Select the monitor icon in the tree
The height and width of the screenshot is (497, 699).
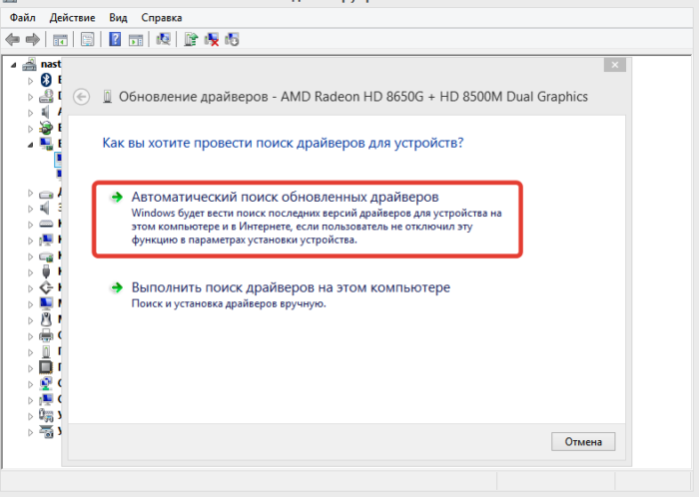[x=46, y=304]
